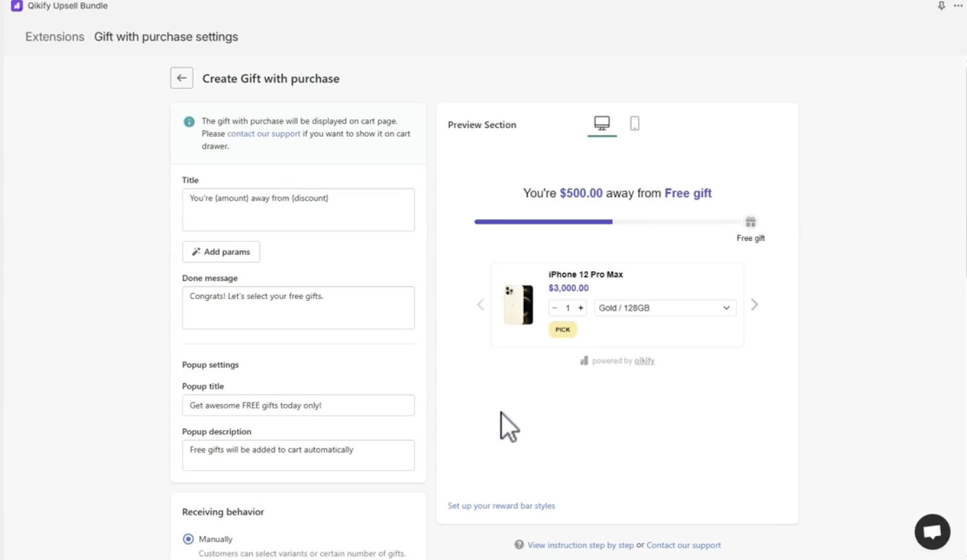The image size is (967, 560).
Task: Open View instruction step by step link
Action: (581, 545)
